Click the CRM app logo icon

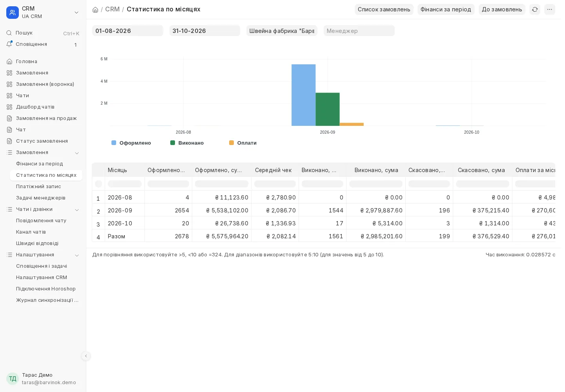(13, 13)
